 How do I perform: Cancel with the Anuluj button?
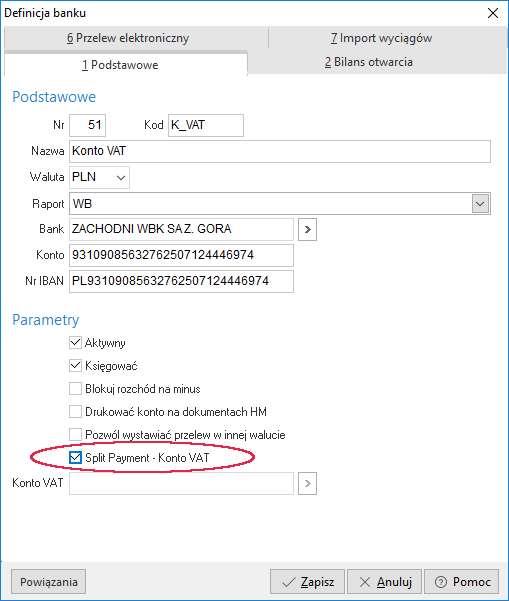[384, 582]
